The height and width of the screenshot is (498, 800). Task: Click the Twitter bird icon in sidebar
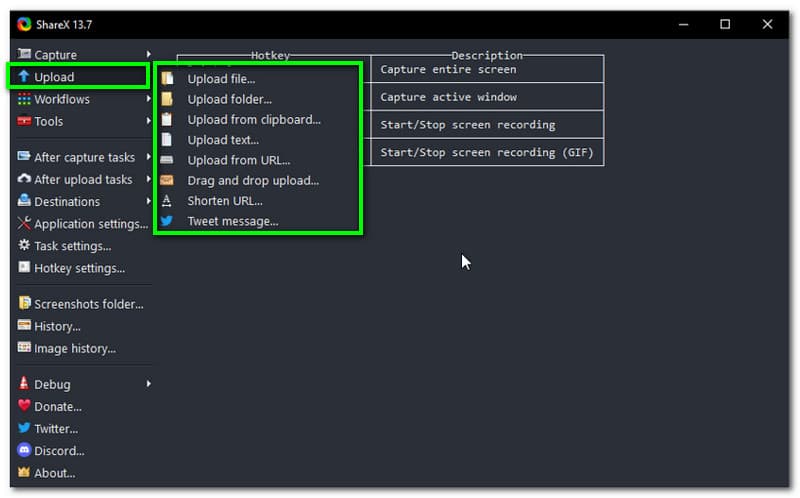(x=24, y=428)
